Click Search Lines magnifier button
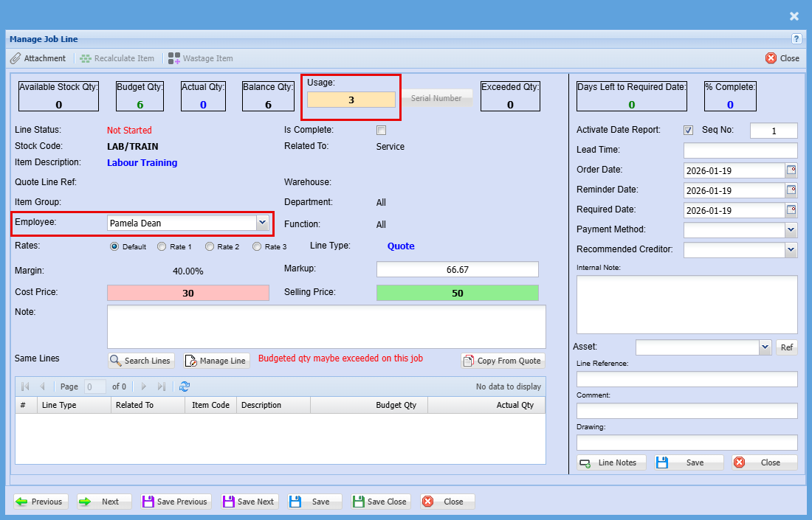Viewport: 812px width, 520px height. (141, 361)
